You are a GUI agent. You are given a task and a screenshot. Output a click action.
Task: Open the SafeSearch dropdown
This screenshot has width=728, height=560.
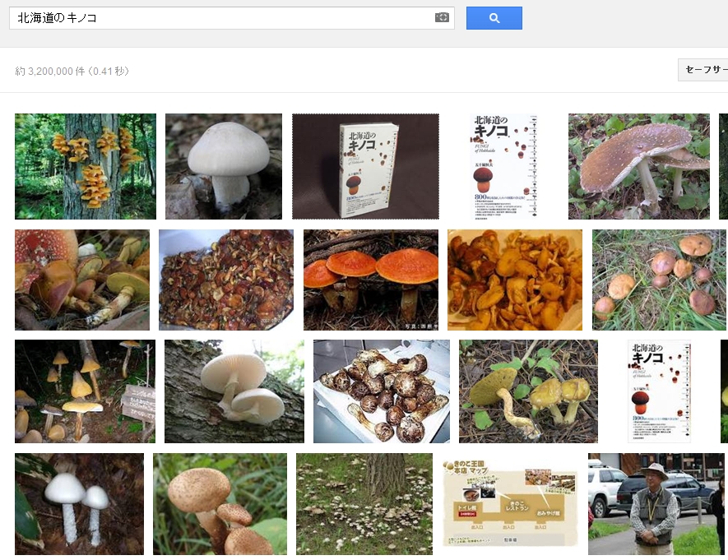click(704, 70)
